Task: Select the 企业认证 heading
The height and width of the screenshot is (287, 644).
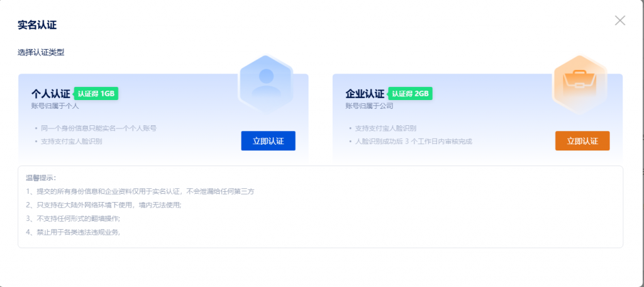Action: point(365,94)
